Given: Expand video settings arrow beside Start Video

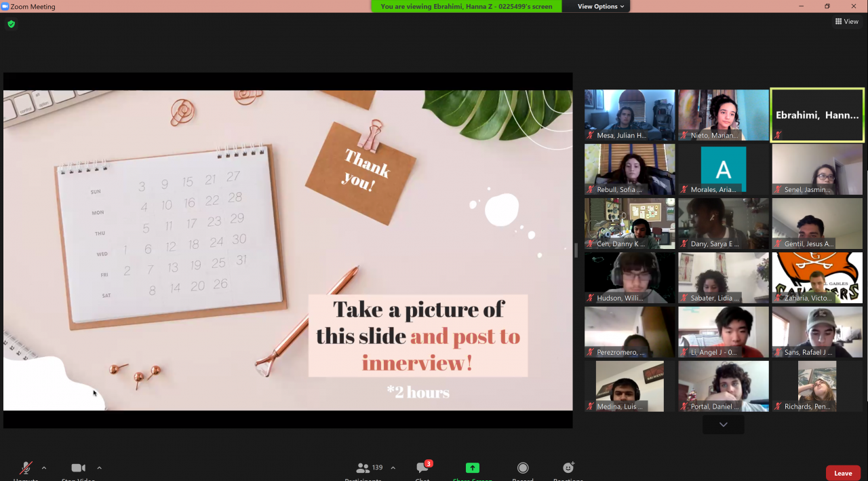Looking at the screenshot, I should coord(99,467).
